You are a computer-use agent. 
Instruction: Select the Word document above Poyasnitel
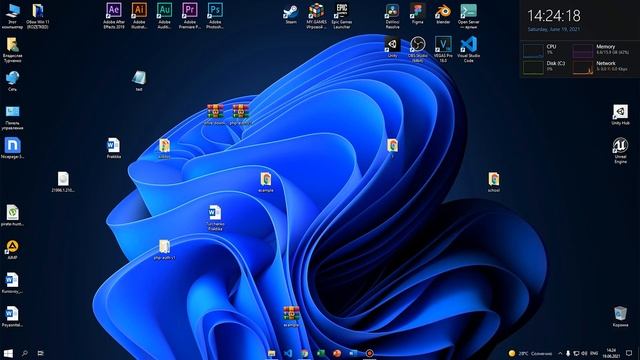click(x=12, y=283)
